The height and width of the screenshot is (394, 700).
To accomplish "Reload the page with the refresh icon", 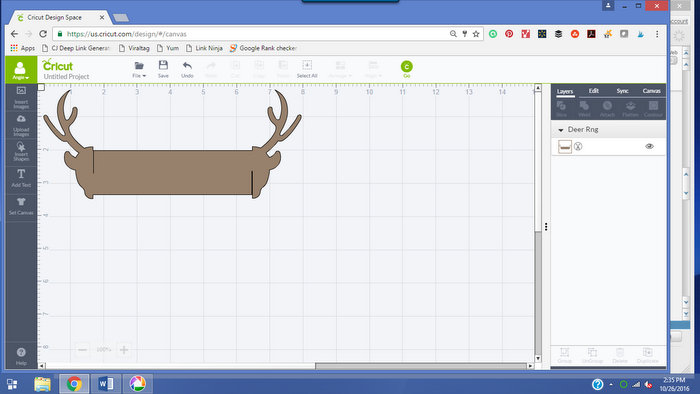I will pyautogui.click(x=43, y=34).
